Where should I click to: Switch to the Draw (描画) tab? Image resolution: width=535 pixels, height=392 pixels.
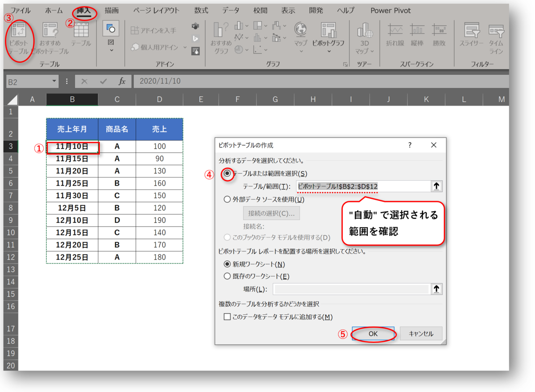tap(112, 10)
